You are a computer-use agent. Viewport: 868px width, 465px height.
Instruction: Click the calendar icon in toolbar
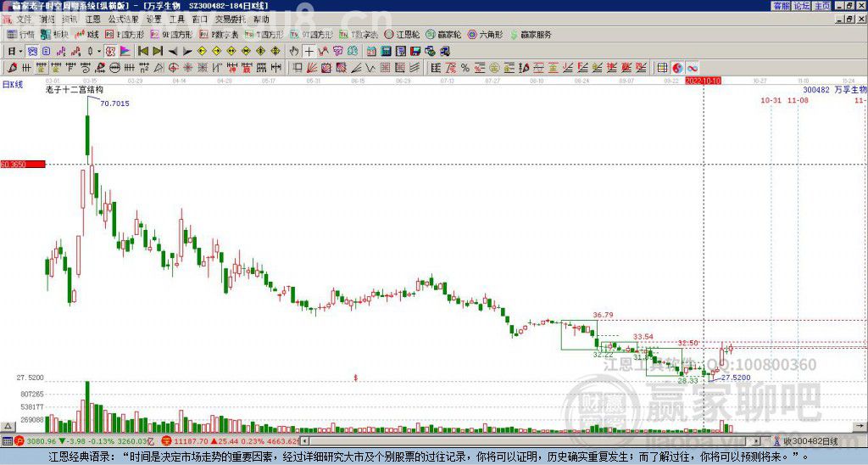[x=371, y=52]
